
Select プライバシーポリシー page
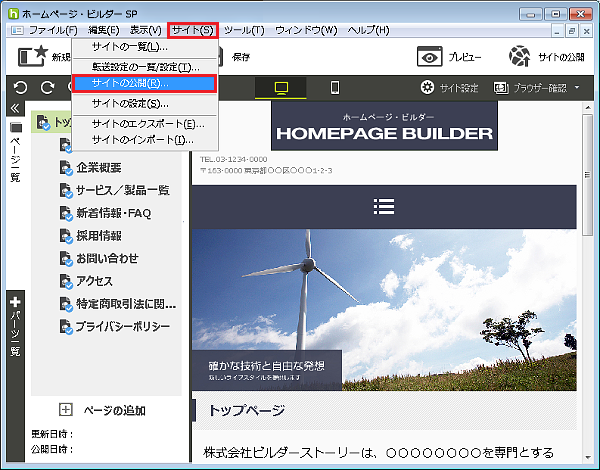122,327
